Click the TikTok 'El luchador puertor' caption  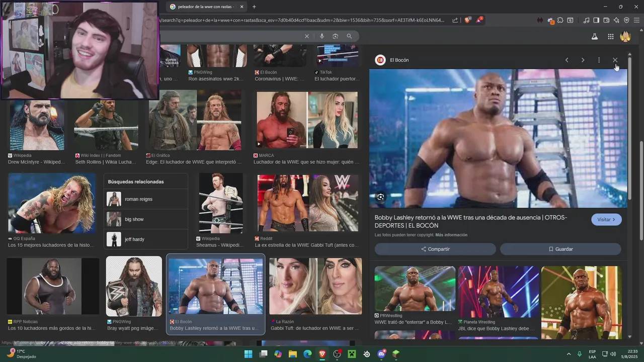coord(337,79)
